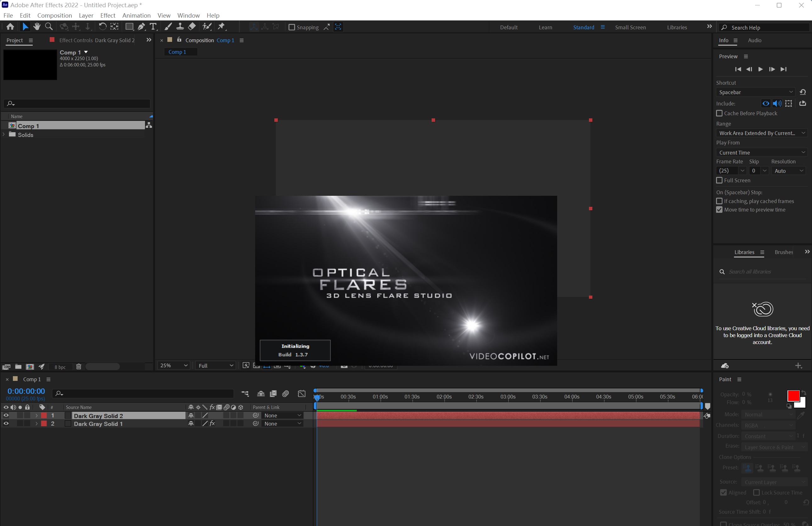Open the Graph Editor in the timeline
This screenshot has width=812, height=526.
pos(302,393)
